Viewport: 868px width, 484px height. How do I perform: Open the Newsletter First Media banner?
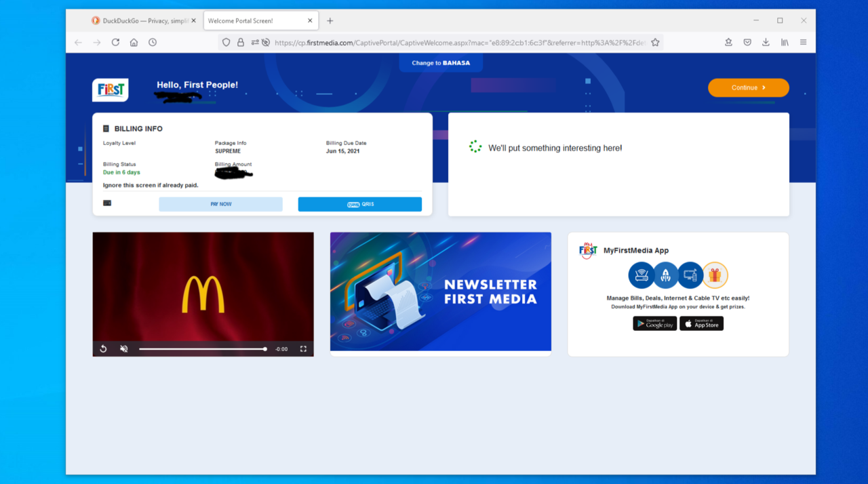pos(440,291)
